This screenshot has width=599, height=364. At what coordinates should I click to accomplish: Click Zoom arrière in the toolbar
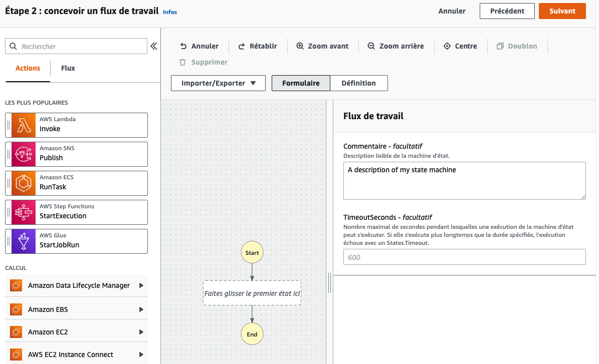coord(395,46)
